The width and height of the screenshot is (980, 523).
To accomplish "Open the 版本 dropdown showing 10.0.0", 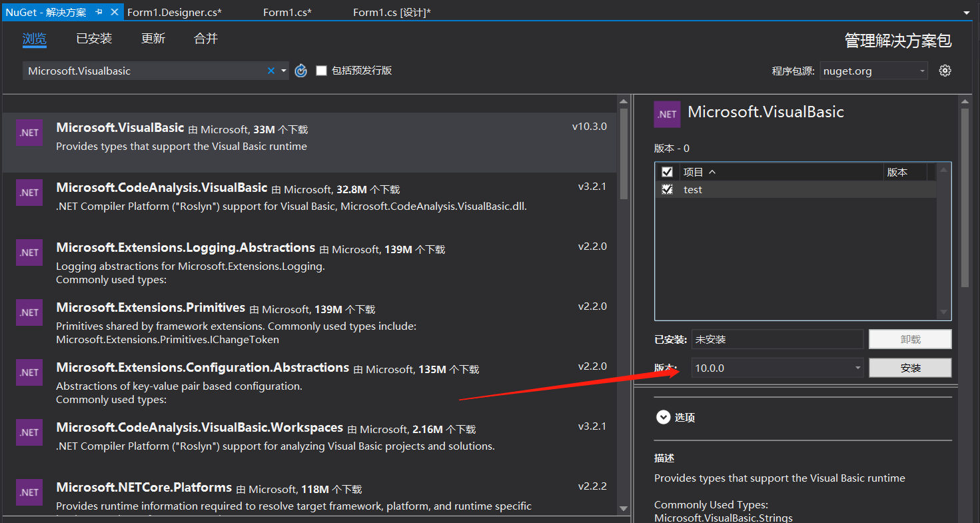I will [x=857, y=367].
